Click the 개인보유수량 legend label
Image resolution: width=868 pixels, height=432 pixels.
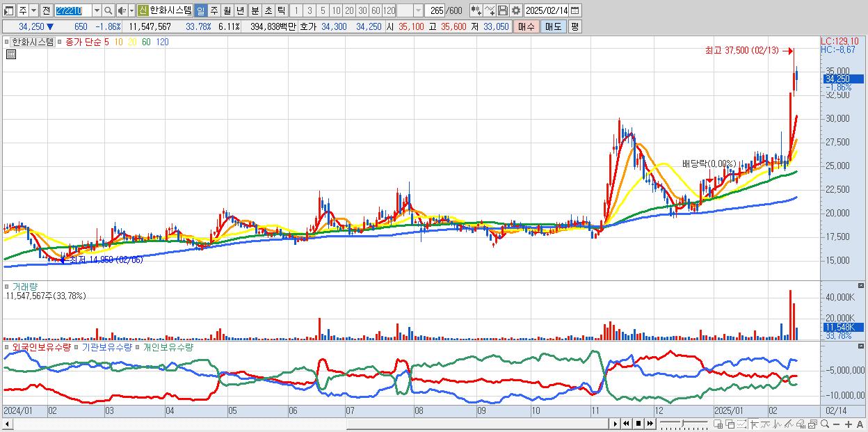coord(168,346)
